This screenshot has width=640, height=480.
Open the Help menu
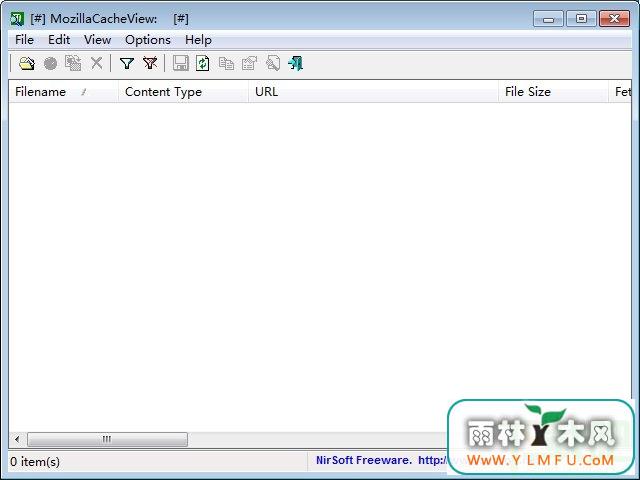[198, 40]
